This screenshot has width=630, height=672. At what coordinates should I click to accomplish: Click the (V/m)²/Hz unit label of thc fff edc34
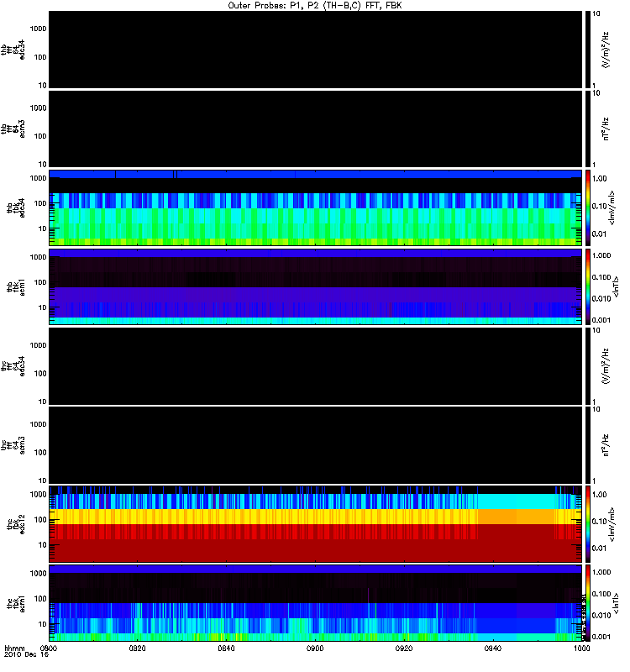(x=605, y=366)
